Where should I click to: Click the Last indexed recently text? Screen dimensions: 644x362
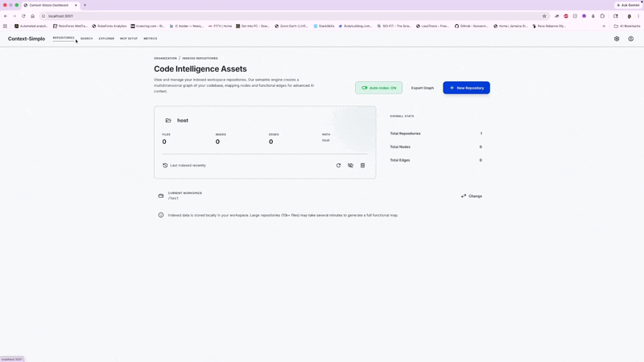click(x=188, y=166)
